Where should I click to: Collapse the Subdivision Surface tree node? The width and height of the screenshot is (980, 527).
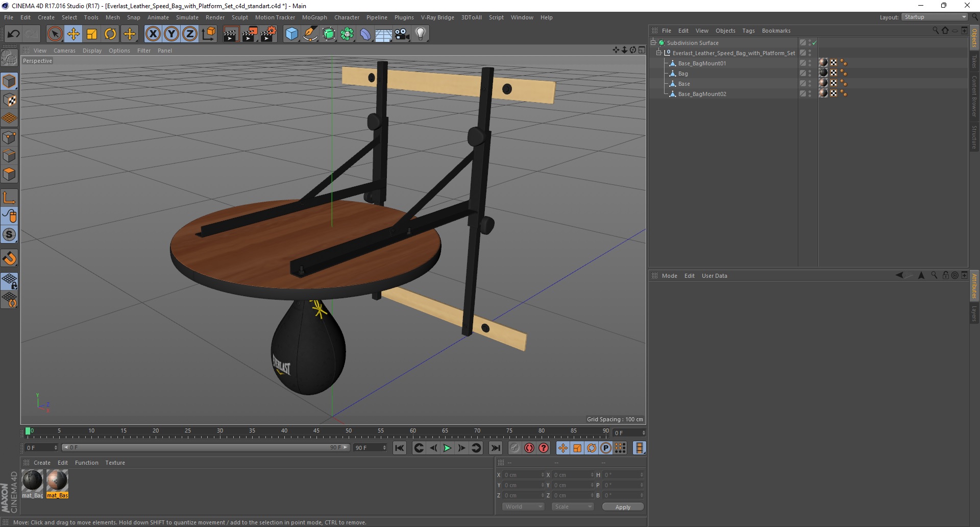click(x=653, y=43)
